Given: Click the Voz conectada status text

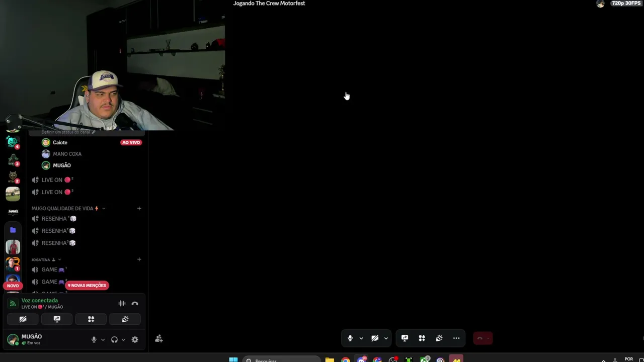Looking at the screenshot, I should 40,301.
